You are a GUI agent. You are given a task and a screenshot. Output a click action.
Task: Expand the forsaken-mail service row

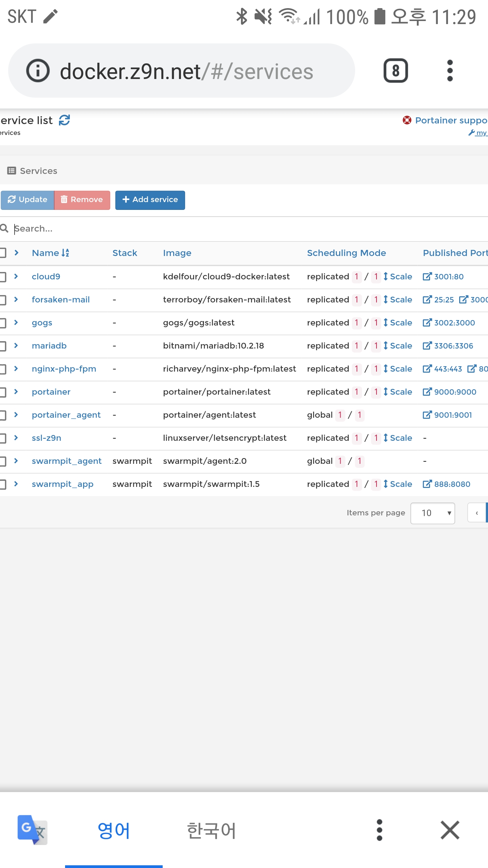tap(16, 300)
